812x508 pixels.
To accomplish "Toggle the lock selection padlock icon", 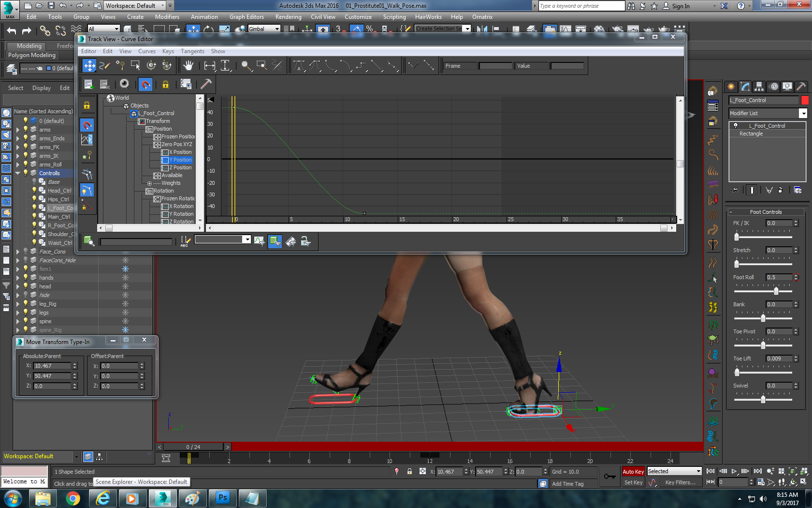I will click(x=165, y=84).
